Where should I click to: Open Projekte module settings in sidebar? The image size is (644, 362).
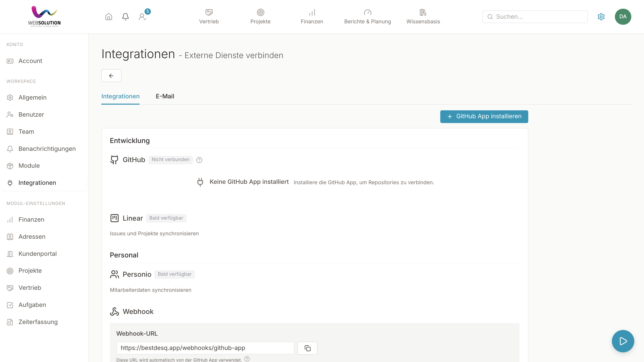tap(44, 271)
